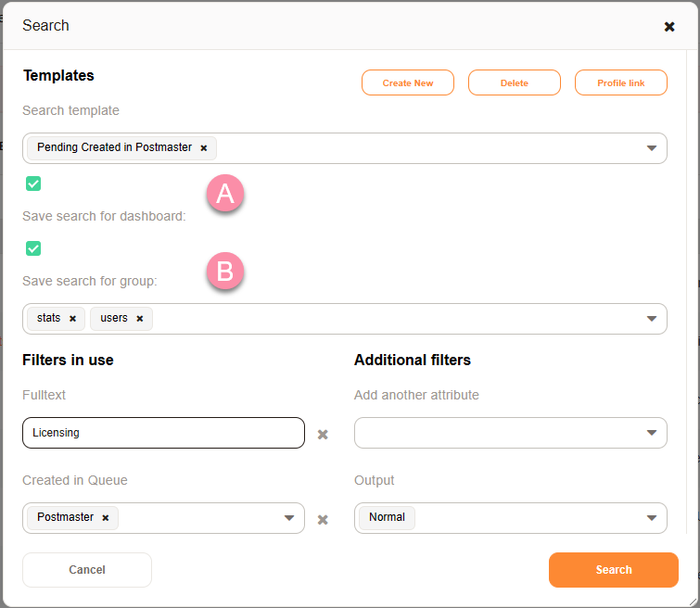This screenshot has height=608, width=700.
Task: Remove the 'Pending Created in Postmaster' template tag
Action: tap(204, 147)
